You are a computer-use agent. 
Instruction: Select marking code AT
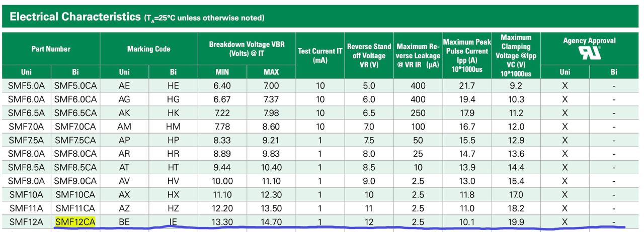pos(124,167)
